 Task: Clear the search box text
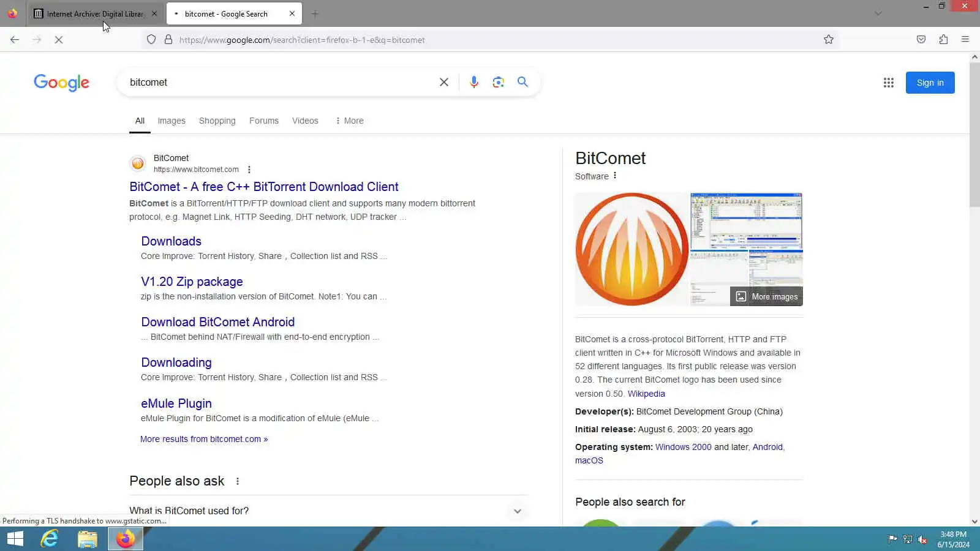click(x=444, y=82)
